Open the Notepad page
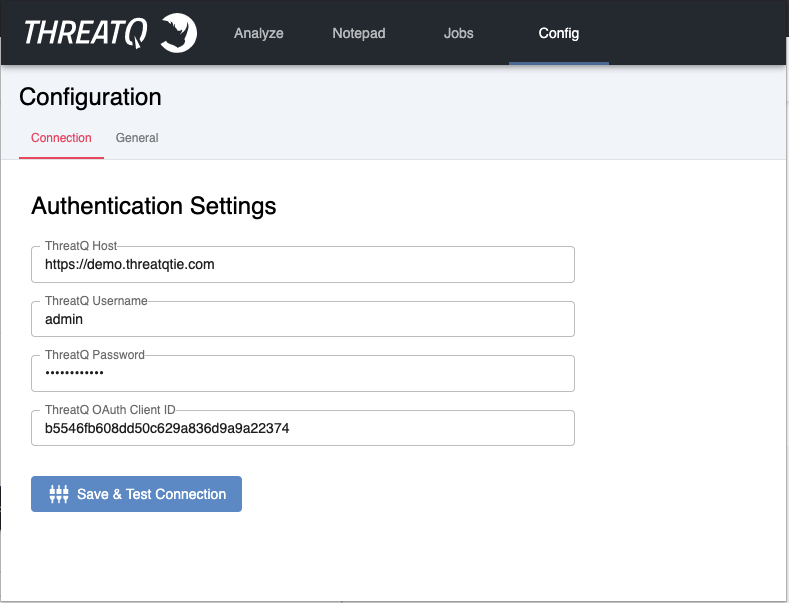The width and height of the screenshot is (789, 603). (x=359, y=33)
